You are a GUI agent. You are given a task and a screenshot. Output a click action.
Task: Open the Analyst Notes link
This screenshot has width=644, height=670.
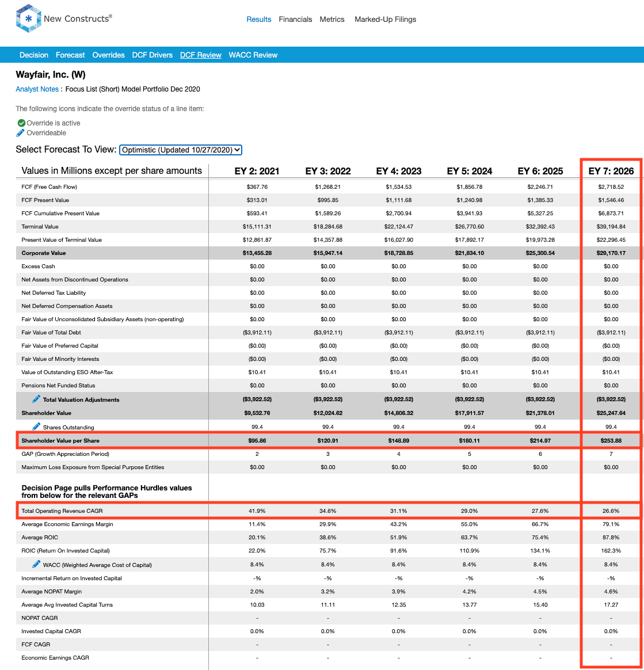click(37, 89)
